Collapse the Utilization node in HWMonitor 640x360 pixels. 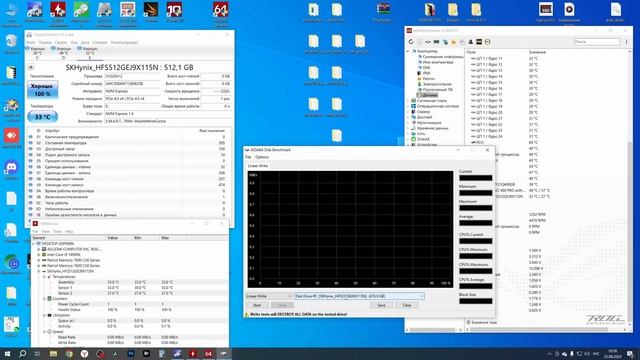(44, 315)
